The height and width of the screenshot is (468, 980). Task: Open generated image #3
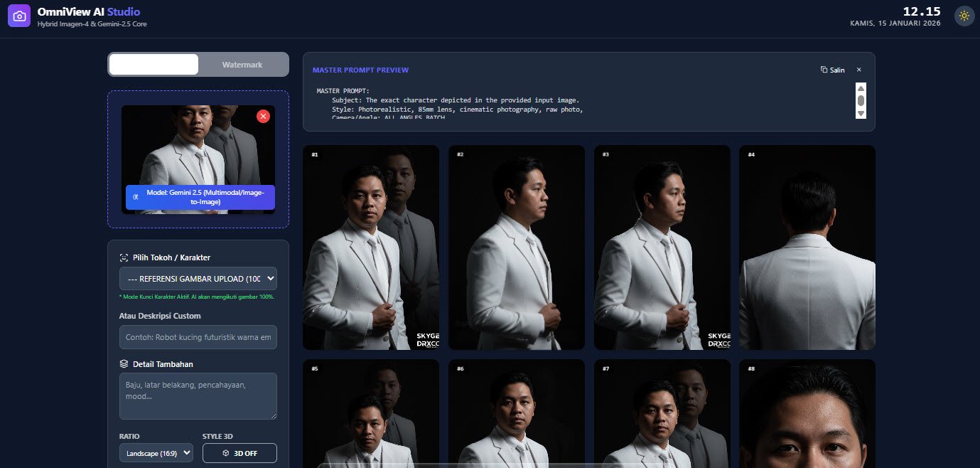click(x=662, y=248)
